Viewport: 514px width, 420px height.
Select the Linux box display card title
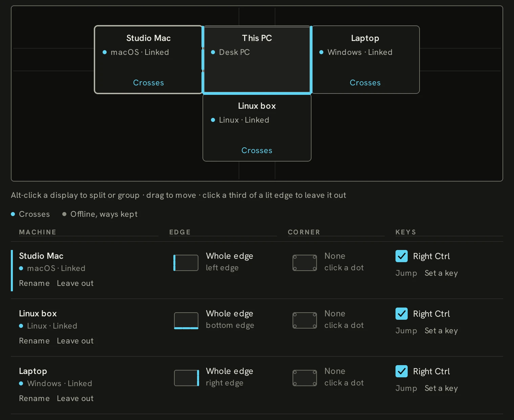coord(257,106)
